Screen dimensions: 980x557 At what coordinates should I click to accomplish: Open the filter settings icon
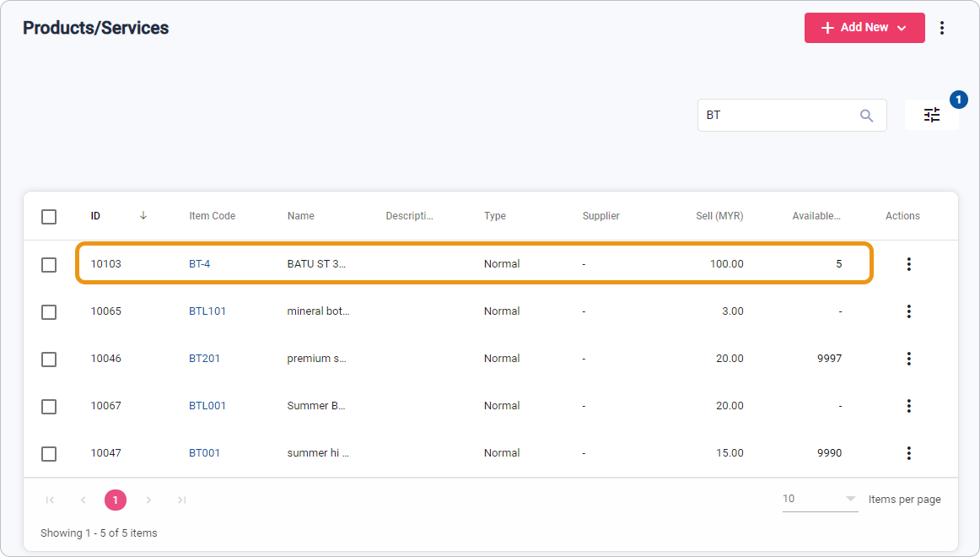click(x=931, y=115)
